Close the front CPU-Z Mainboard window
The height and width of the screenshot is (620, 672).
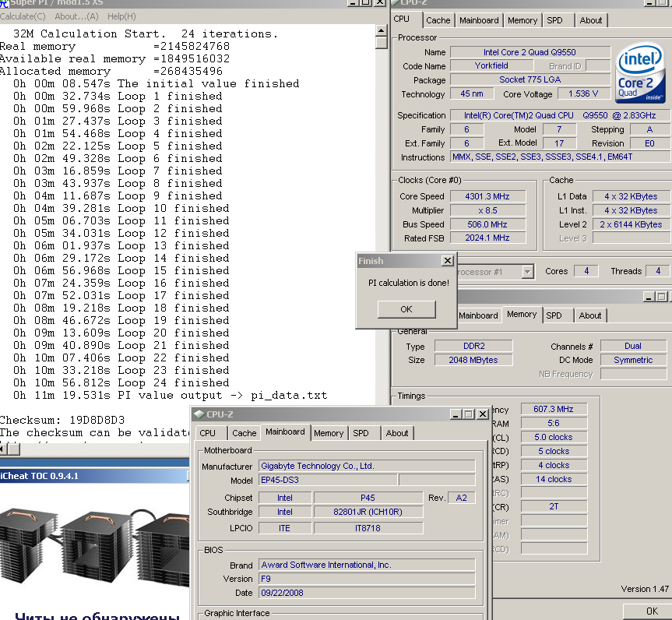(483, 414)
